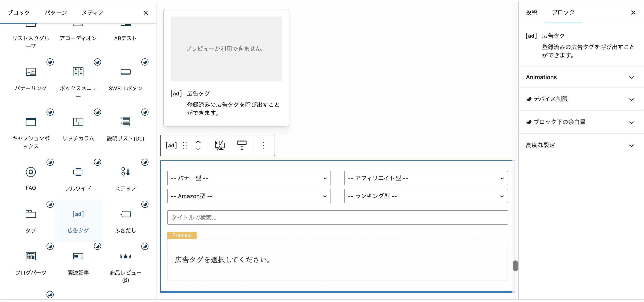Open the バナー型 dropdown
Viewport: 644px width, 302px height.
pyautogui.click(x=249, y=178)
